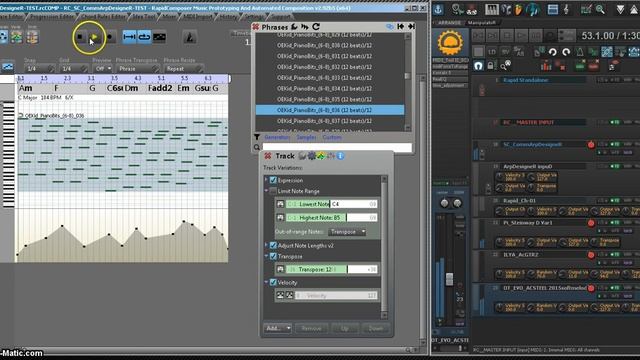Open the Phrase Resize 'Repeat' dropdown

pyautogui.click(x=184, y=69)
